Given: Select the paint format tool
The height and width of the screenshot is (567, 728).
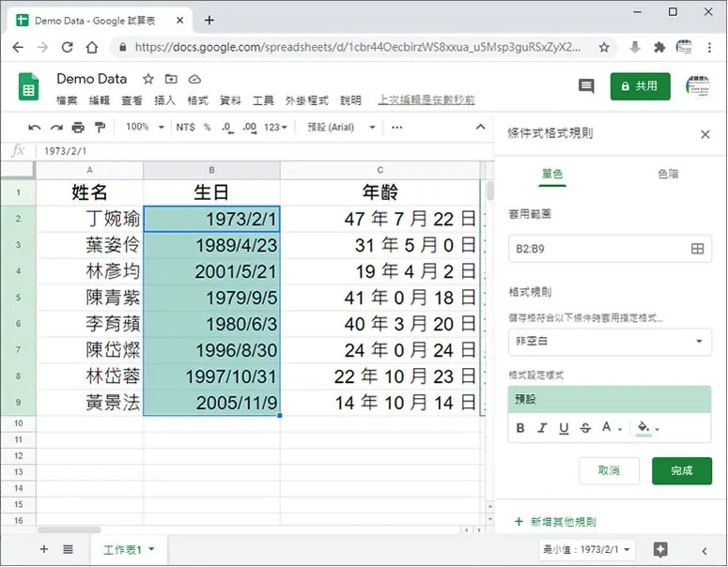Looking at the screenshot, I should 100,127.
